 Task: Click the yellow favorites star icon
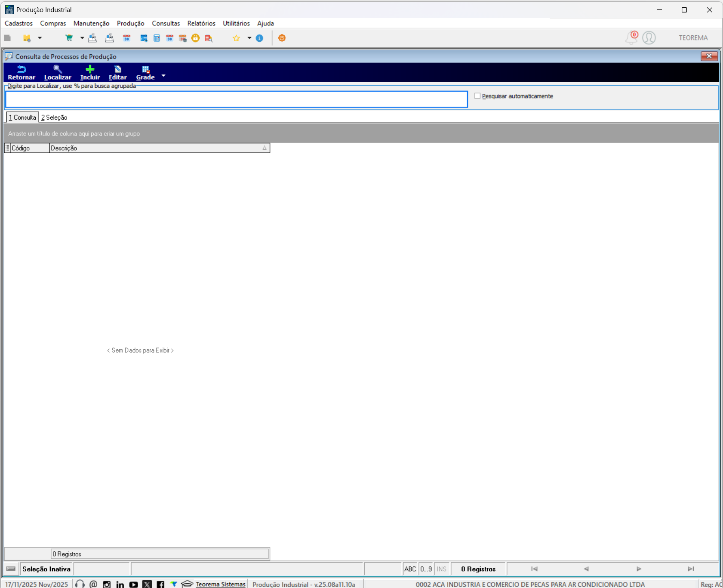(236, 38)
